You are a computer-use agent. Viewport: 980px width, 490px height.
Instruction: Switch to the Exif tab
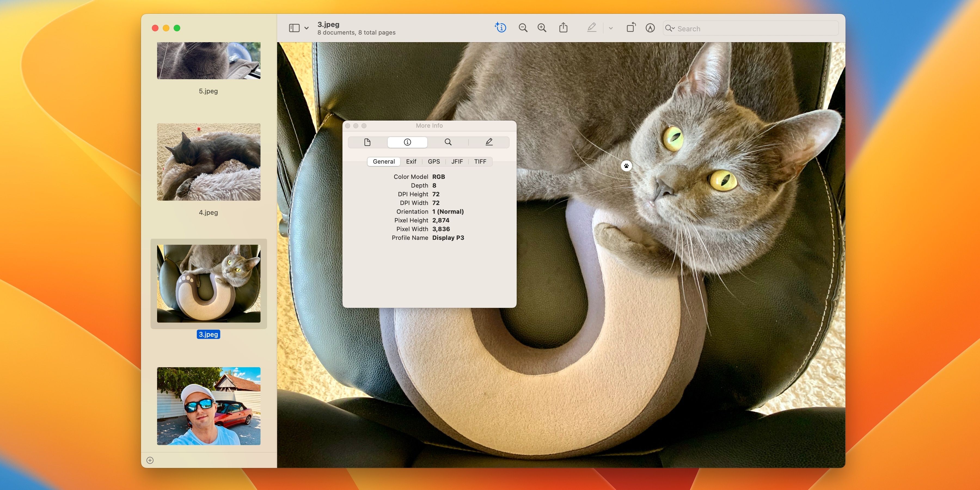(x=411, y=162)
